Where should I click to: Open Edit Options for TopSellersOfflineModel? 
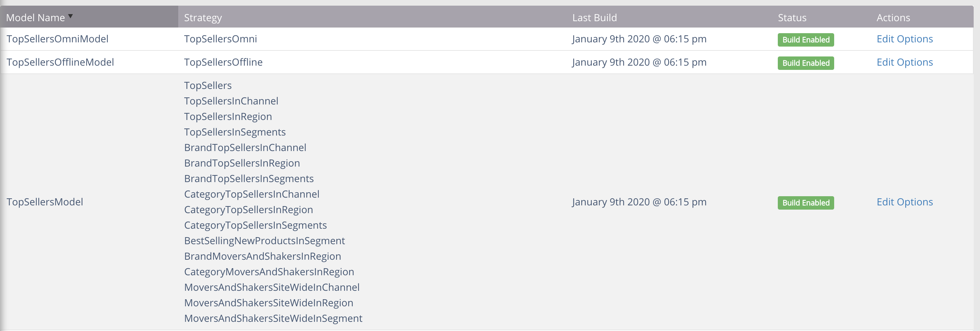click(904, 62)
